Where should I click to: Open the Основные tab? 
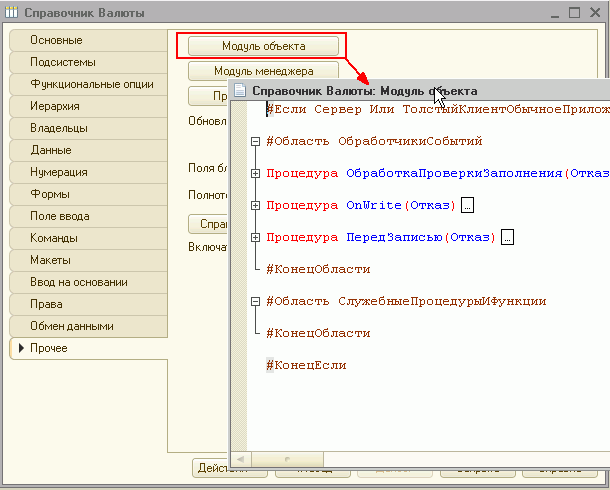(89, 40)
